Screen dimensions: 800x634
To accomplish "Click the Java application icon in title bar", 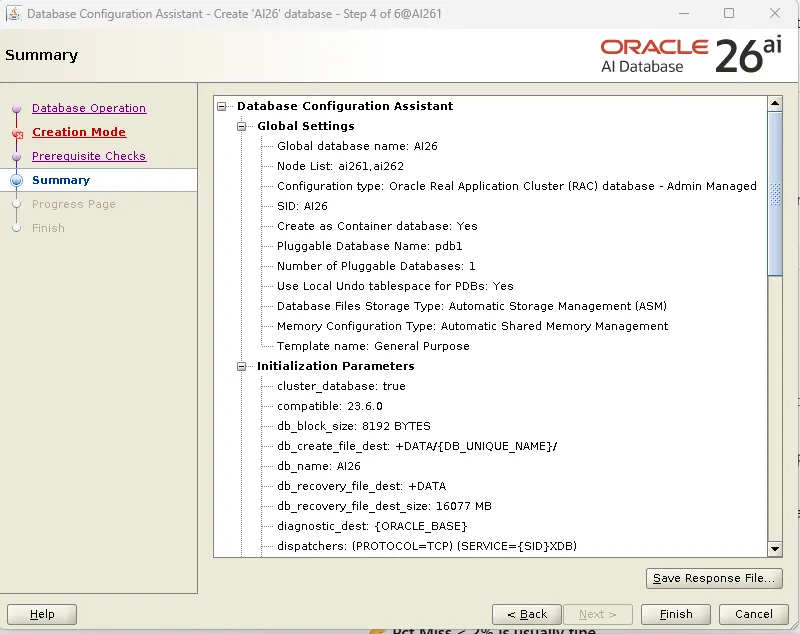I will pyautogui.click(x=14, y=14).
